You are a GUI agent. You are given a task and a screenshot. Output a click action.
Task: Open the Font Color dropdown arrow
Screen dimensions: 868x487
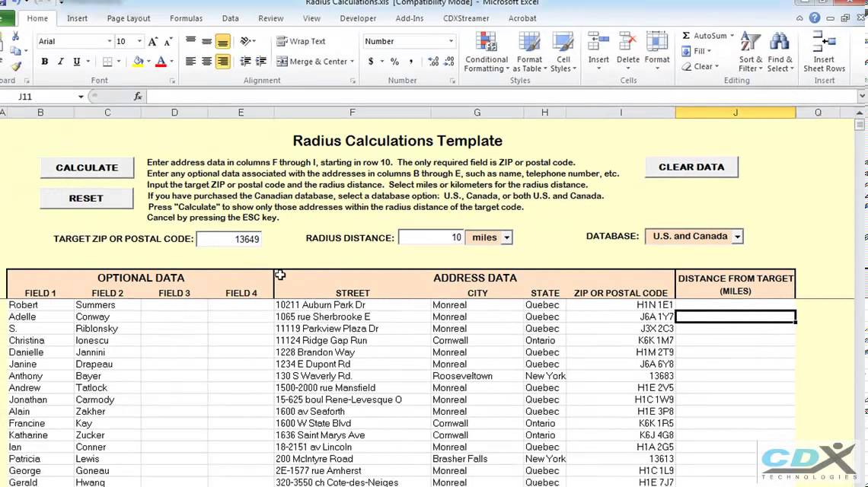(171, 62)
